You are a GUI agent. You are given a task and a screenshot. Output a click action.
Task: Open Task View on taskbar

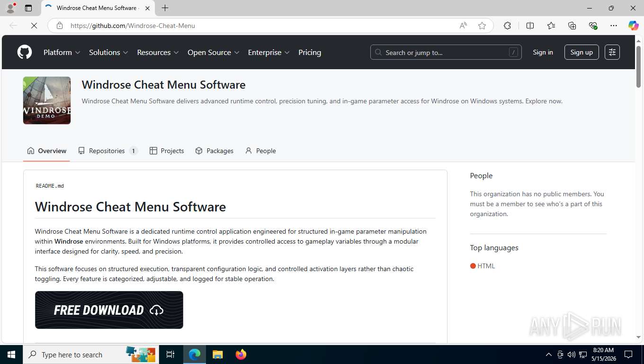tap(170, 355)
